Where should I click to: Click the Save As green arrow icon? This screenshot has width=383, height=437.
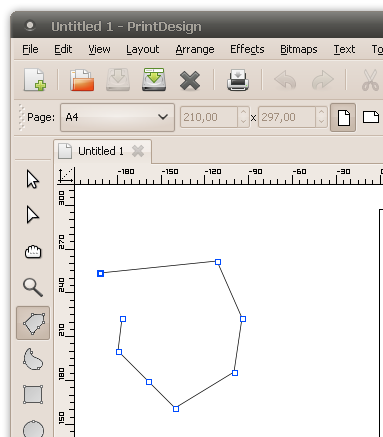[154, 80]
